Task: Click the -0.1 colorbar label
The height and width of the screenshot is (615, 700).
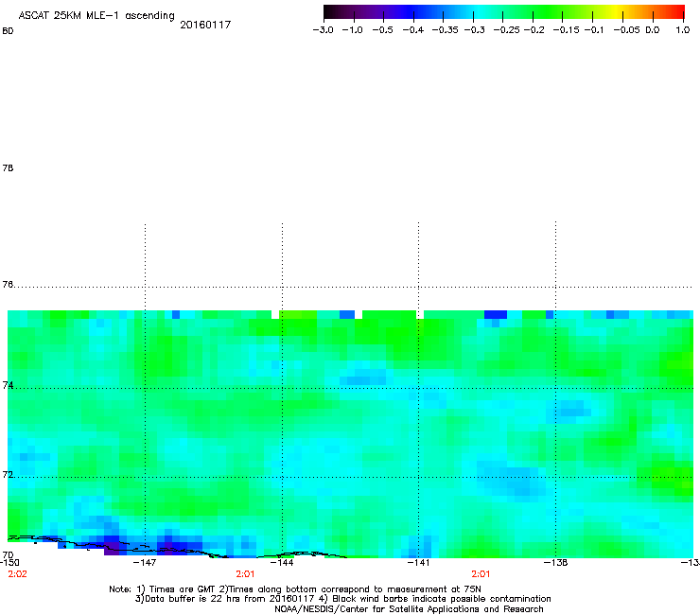Action: click(594, 30)
